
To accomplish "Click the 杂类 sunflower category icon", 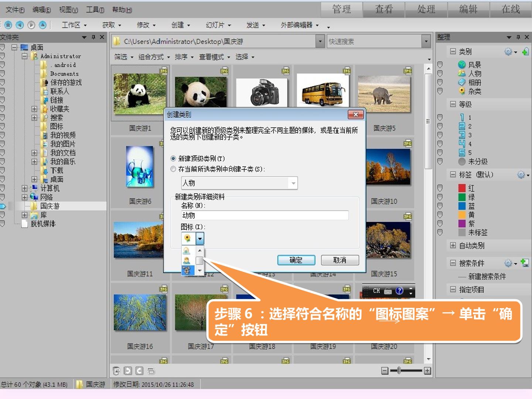I will 462,91.
